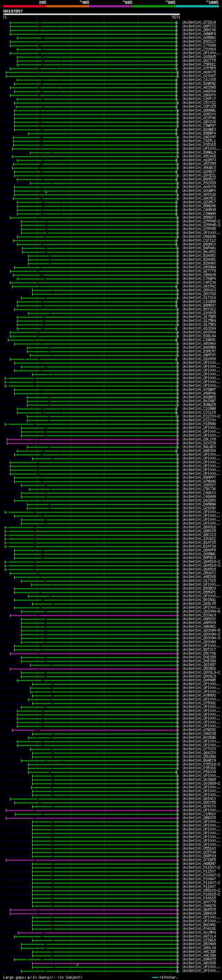Select hit label UniRef100_B9N6L9
Image resolution: width=222 pixels, height=980 pixels.
pos(199,153)
